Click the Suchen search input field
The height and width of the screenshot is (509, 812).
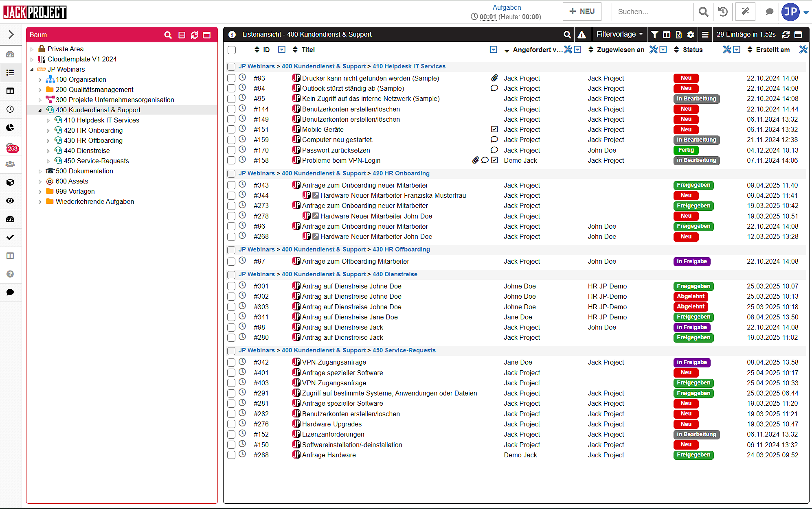point(653,12)
